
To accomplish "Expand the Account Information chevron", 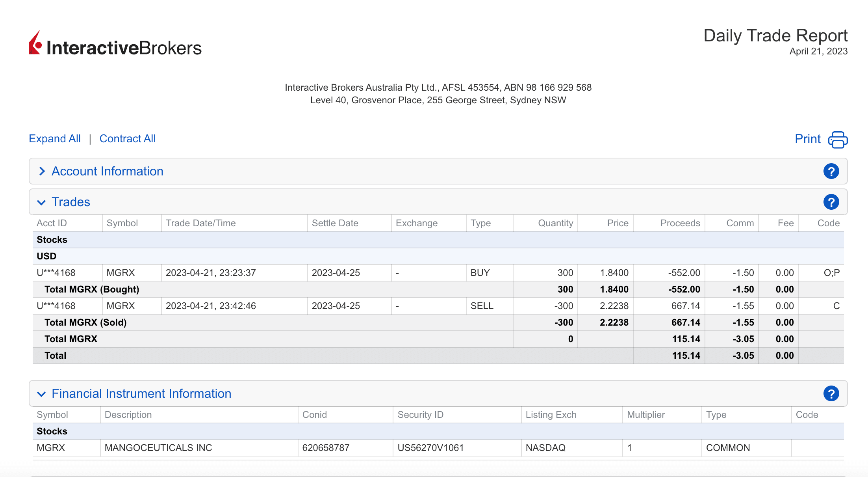I will [x=42, y=171].
